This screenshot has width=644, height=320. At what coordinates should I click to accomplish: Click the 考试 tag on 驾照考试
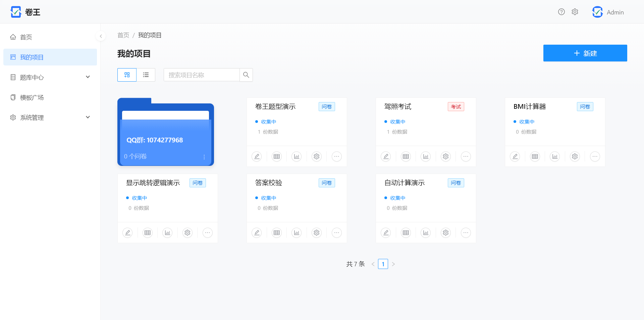tap(456, 107)
